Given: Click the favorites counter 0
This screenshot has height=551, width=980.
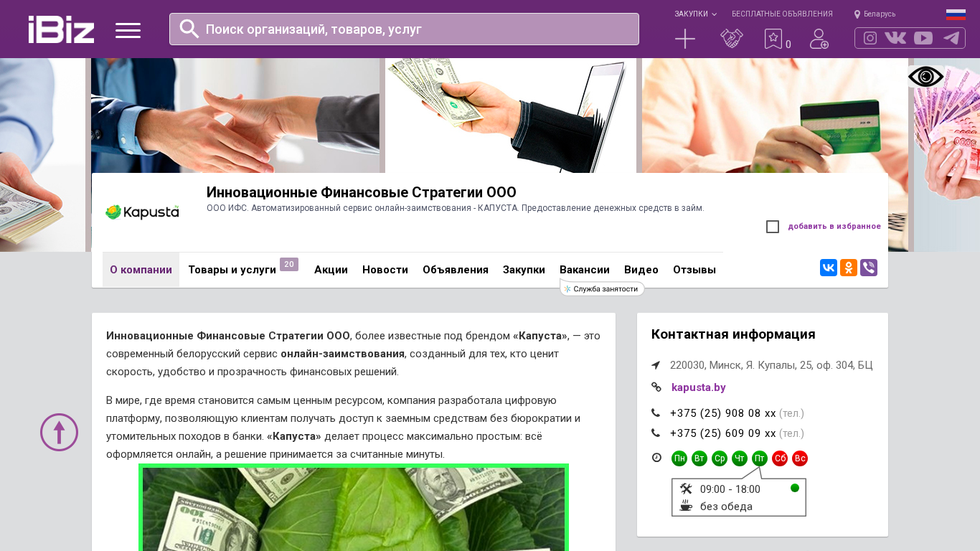Looking at the screenshot, I should coord(788,44).
